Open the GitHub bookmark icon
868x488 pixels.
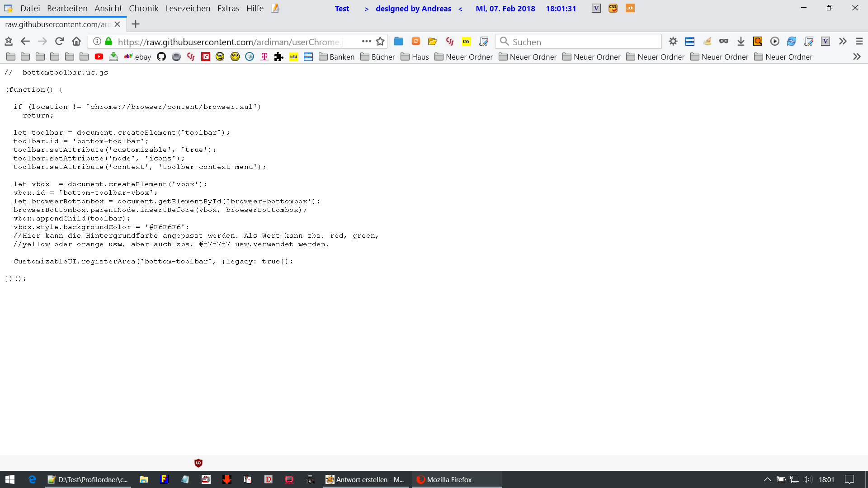[161, 57]
